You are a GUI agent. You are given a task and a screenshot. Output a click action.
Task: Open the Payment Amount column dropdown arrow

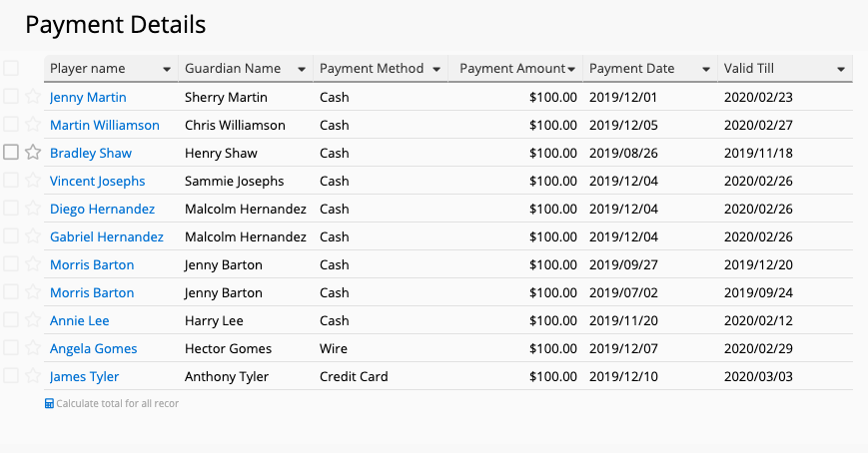tap(571, 69)
